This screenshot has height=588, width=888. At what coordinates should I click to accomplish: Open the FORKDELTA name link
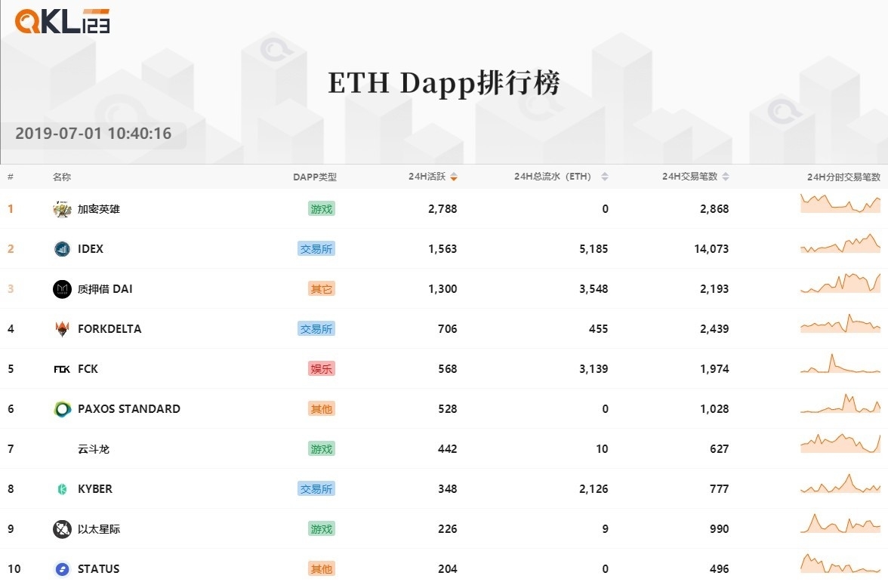pyautogui.click(x=109, y=329)
